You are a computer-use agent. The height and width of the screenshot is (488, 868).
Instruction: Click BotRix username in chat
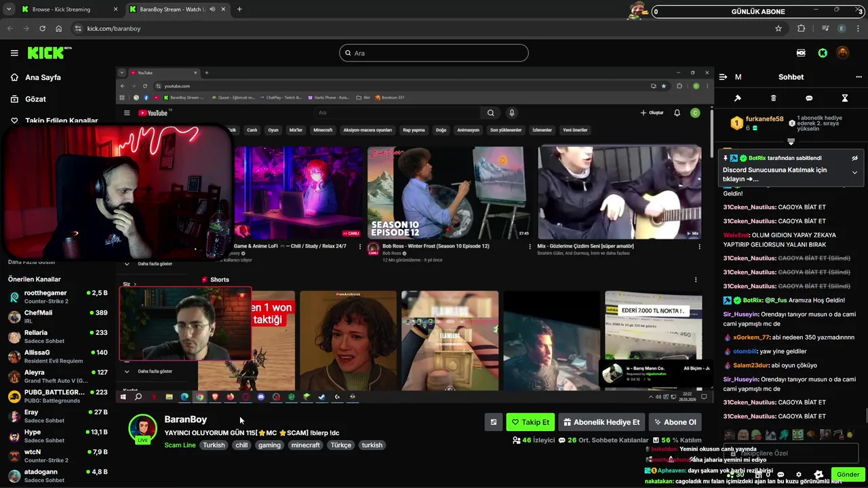[752, 300]
